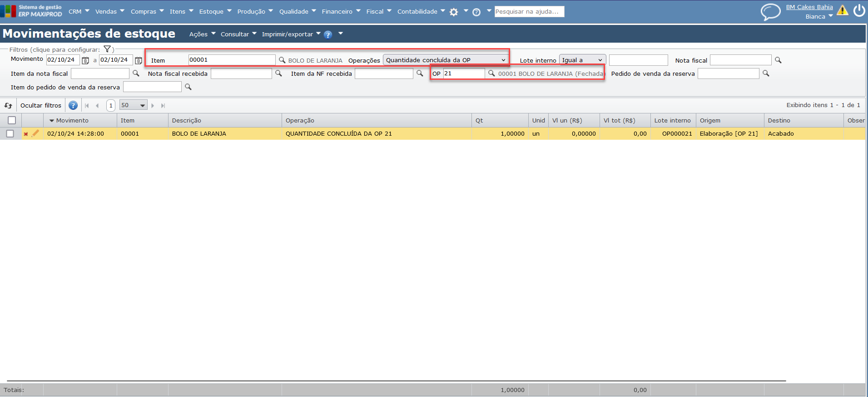Image resolution: width=868 pixels, height=397 pixels.
Task: Click the page number box showing 1
Action: point(111,105)
